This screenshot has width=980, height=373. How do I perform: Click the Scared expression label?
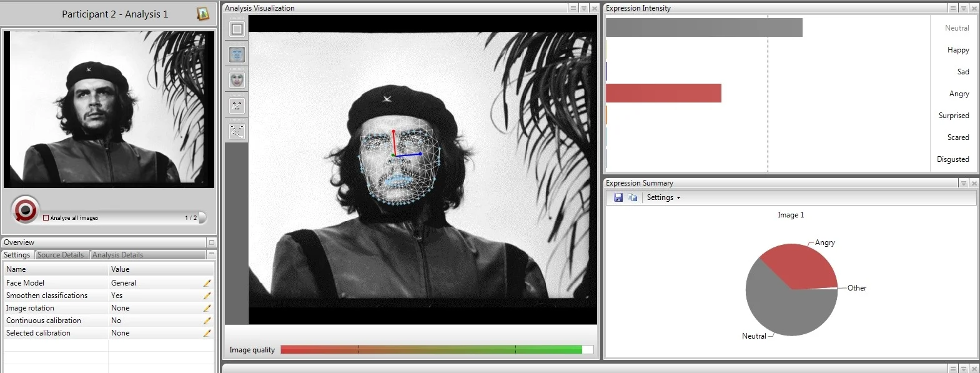958,137
